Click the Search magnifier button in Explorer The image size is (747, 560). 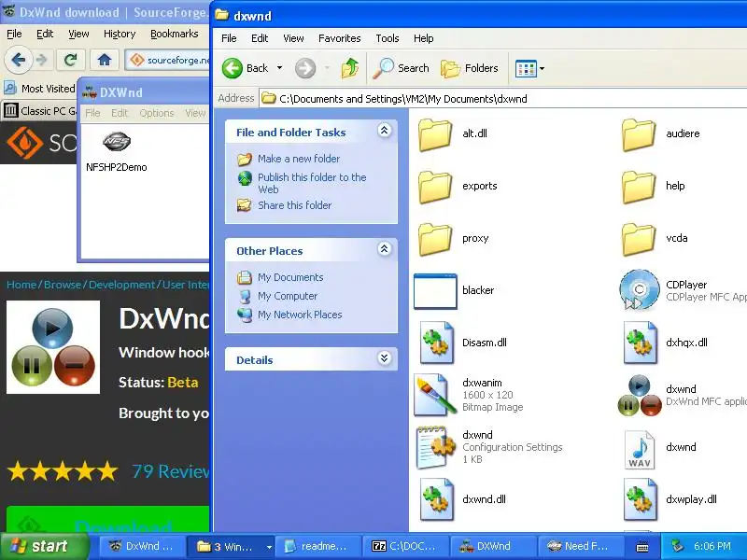402,68
